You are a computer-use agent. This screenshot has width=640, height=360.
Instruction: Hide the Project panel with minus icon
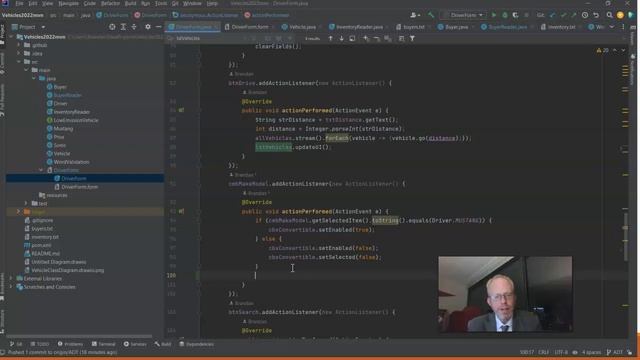pos(158,27)
